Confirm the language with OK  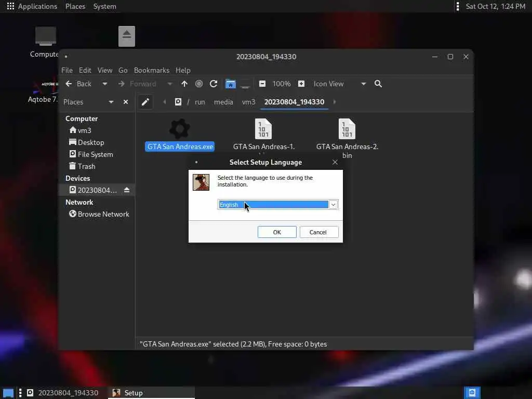point(277,232)
